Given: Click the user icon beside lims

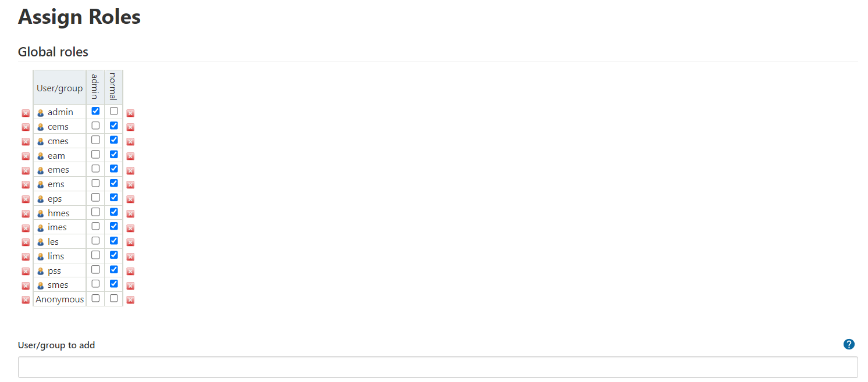Looking at the screenshot, I should click(41, 257).
